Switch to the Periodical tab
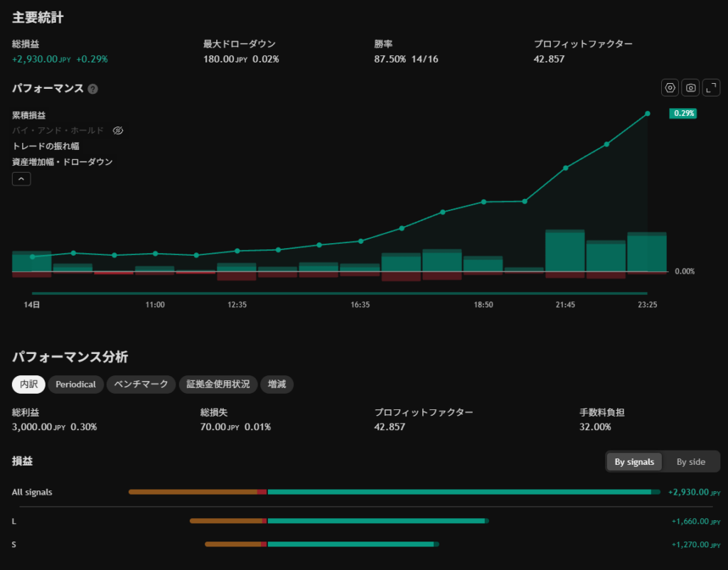This screenshot has height=570, width=728. point(75,385)
